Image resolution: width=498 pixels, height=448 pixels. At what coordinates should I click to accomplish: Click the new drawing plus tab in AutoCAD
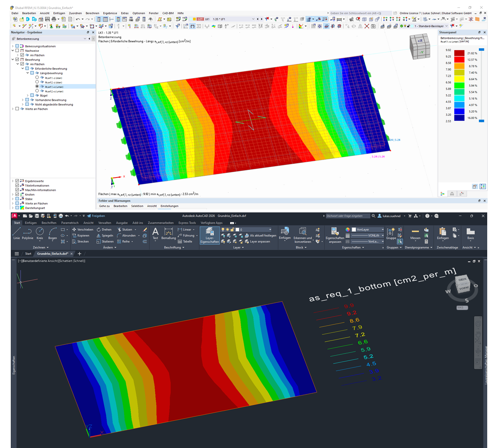(79, 253)
